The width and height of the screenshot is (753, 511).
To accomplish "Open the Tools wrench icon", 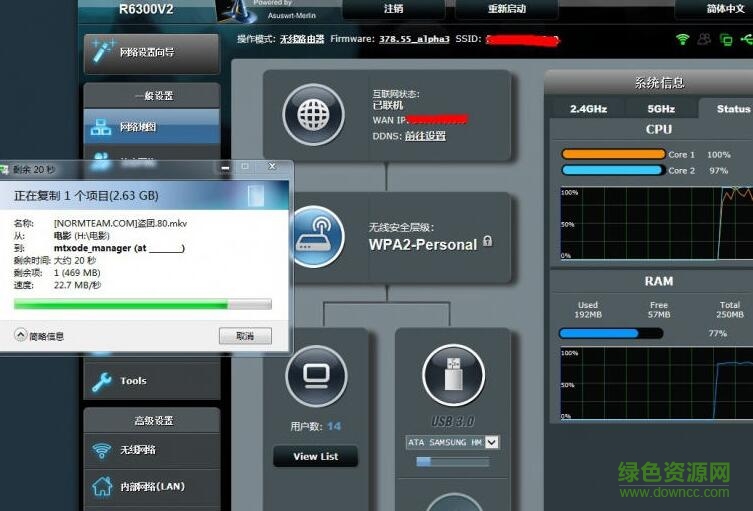I will coord(102,381).
